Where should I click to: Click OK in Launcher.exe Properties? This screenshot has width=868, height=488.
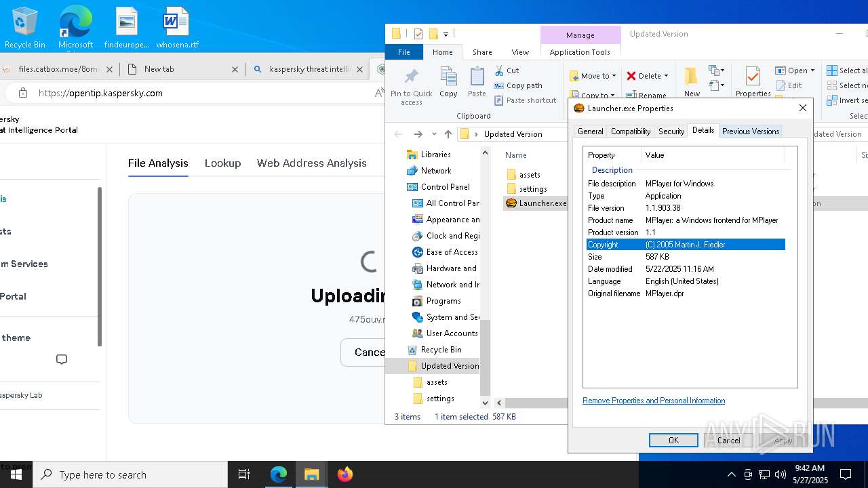[x=673, y=440]
